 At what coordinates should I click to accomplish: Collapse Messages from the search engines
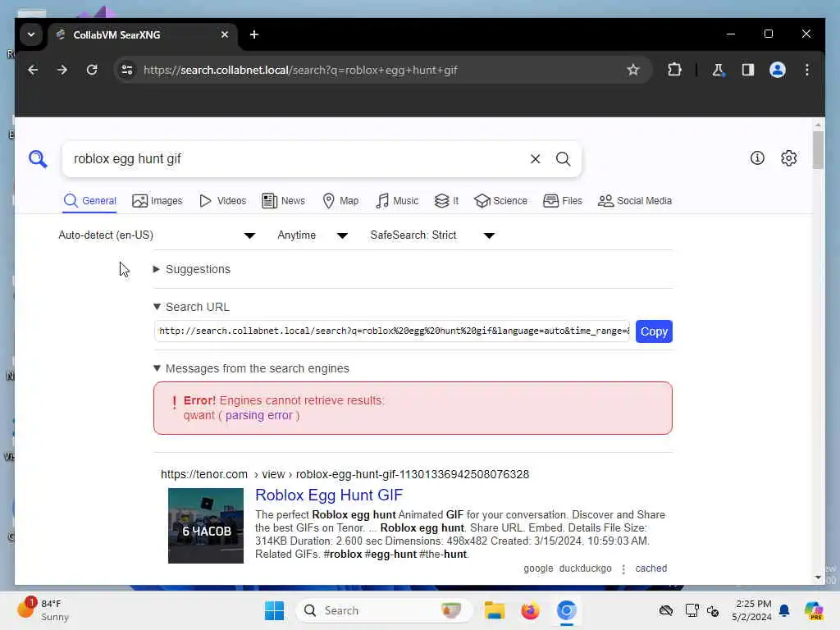(251, 368)
